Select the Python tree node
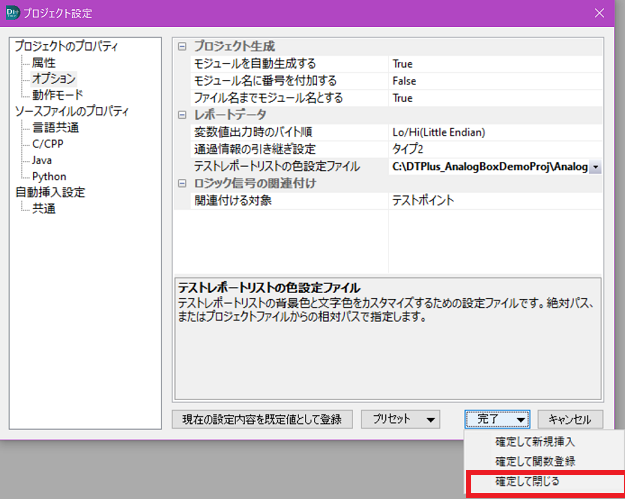625x499 pixels. [x=48, y=176]
